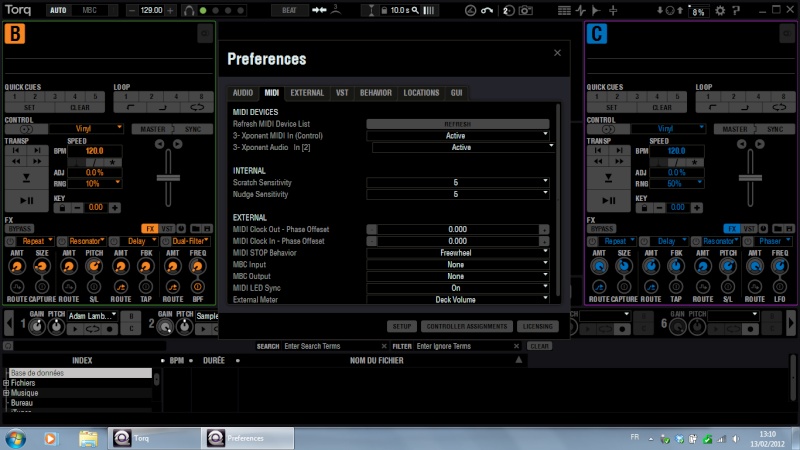
Task: Click the waveform icon in top toolbar
Action: tap(581, 10)
